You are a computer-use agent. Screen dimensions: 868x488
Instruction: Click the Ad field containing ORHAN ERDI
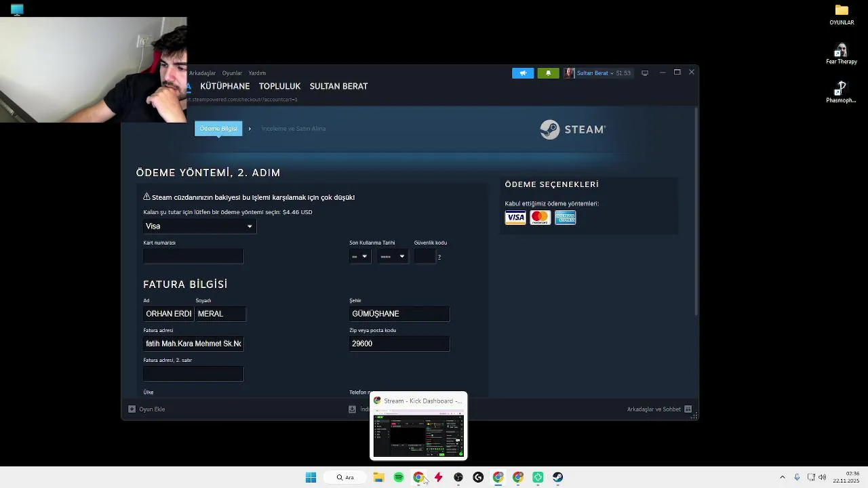(168, 314)
